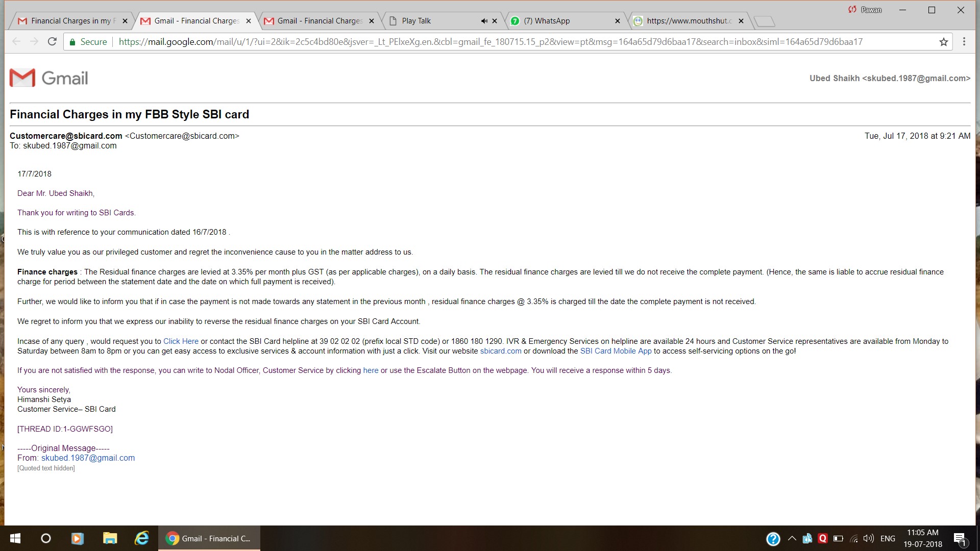Viewport: 980px width, 551px height.
Task: Select Chrome Gmail - Financial C... taskbar item
Action: click(209, 538)
